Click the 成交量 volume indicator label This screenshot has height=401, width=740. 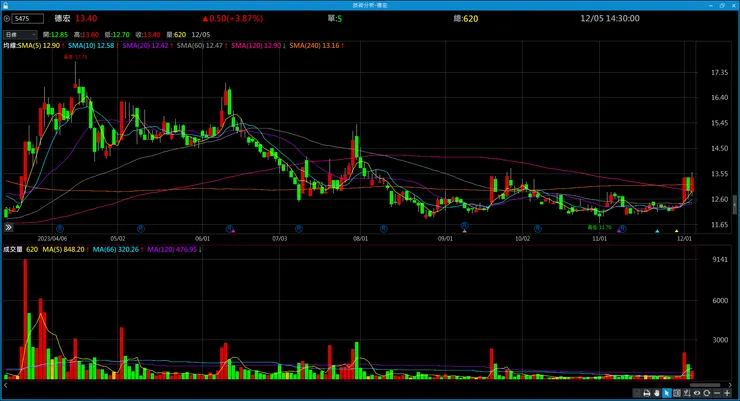coord(13,249)
